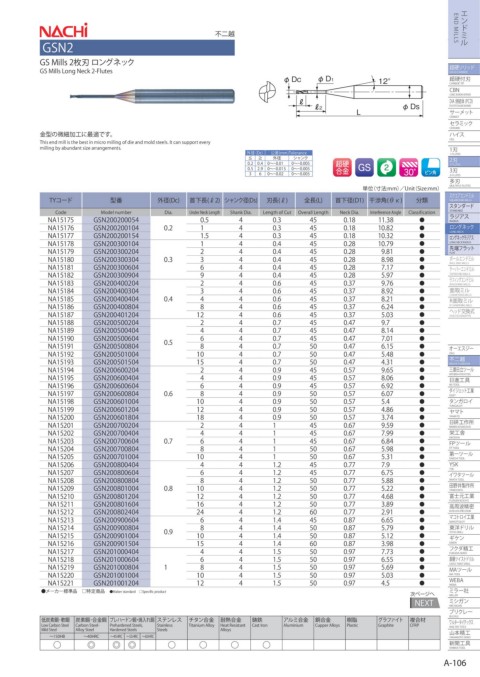Click the page number A-106

click(455, 663)
